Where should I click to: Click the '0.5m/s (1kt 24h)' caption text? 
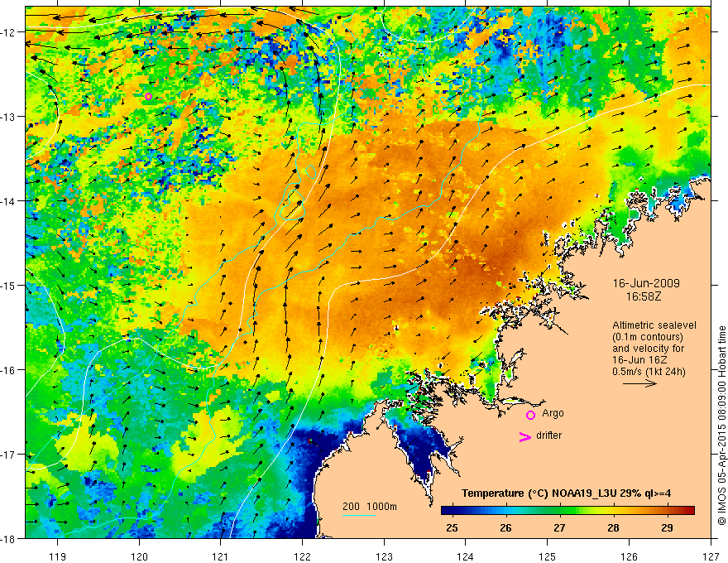pos(649,371)
